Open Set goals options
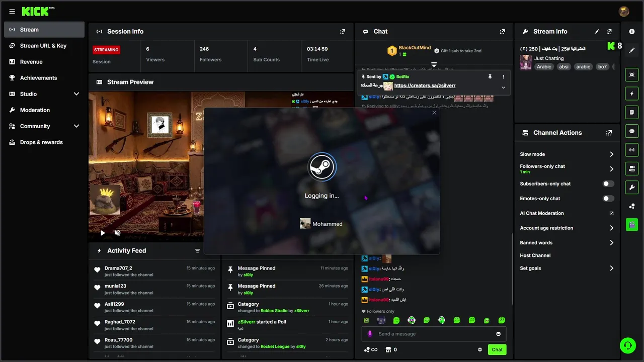Viewport: 644px width, 362px height. pos(567,268)
